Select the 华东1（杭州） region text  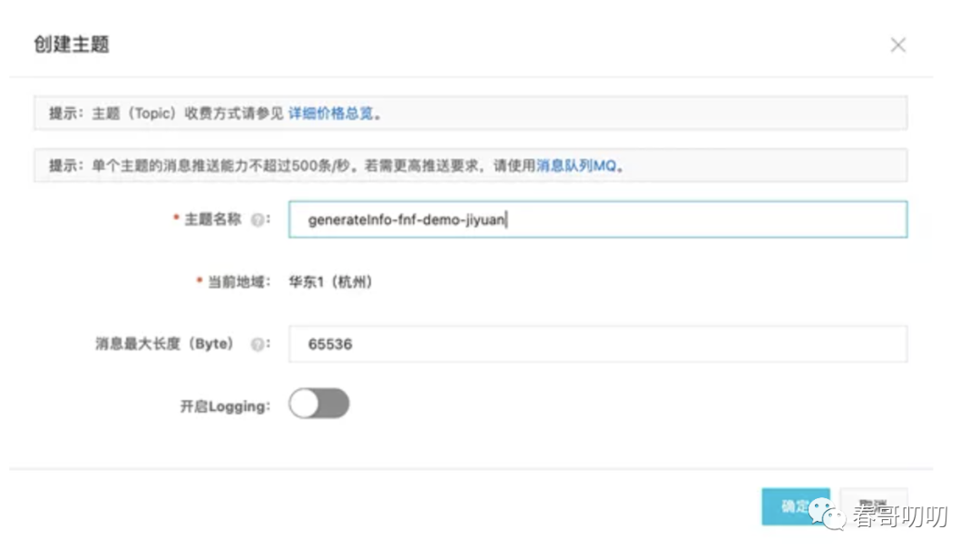click(330, 282)
